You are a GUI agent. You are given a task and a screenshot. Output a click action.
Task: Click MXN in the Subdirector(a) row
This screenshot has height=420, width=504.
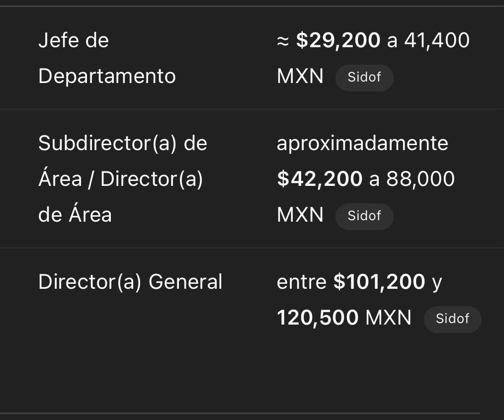[300, 215]
